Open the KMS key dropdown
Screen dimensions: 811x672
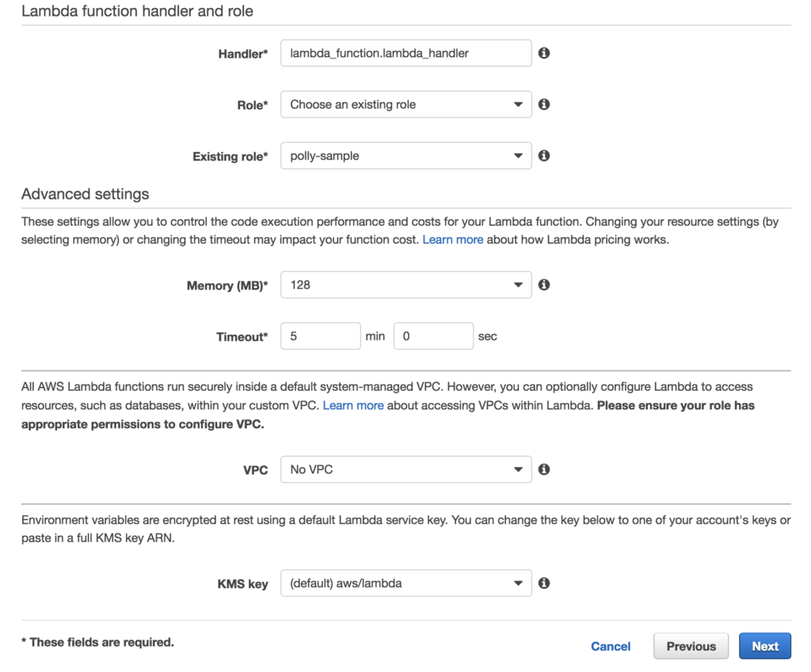click(x=406, y=583)
